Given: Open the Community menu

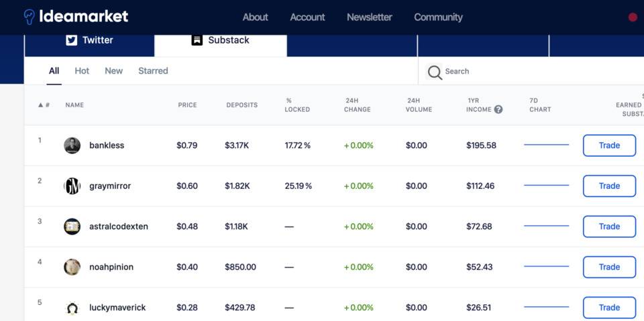Looking at the screenshot, I should point(438,17).
